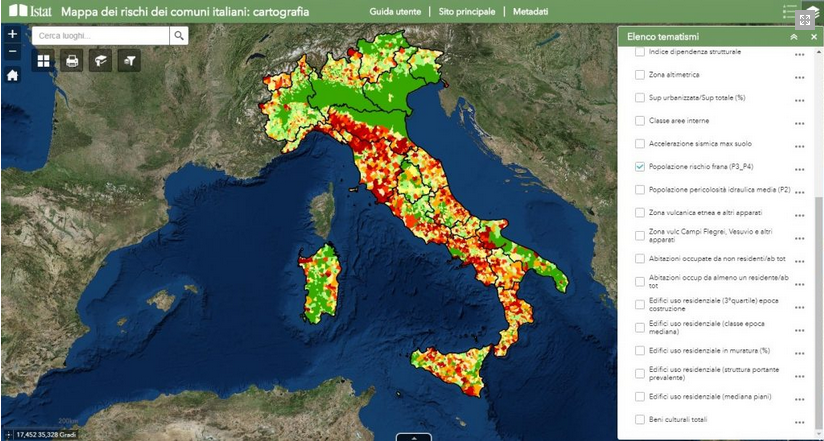This screenshot has width=824, height=441.
Task: Click the print map icon
Action: click(x=72, y=61)
